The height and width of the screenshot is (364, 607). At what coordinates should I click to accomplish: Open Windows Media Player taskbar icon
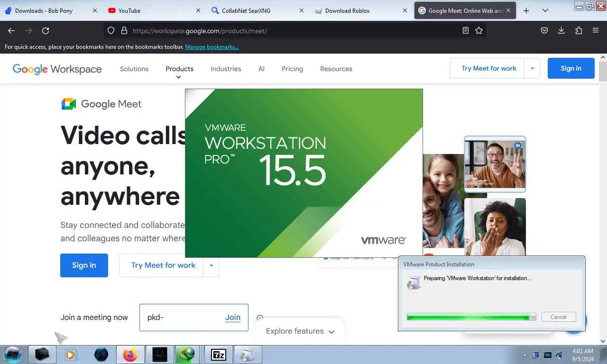71,354
